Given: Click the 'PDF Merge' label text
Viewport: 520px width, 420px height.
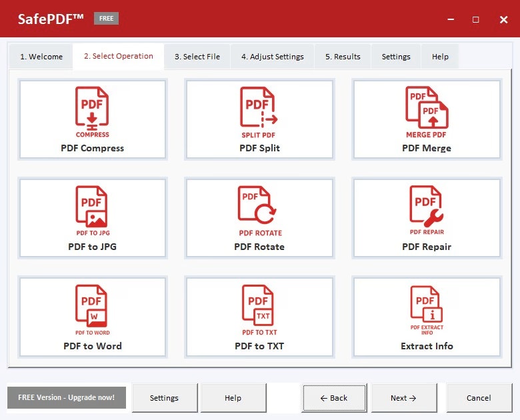Looking at the screenshot, I should (427, 148).
